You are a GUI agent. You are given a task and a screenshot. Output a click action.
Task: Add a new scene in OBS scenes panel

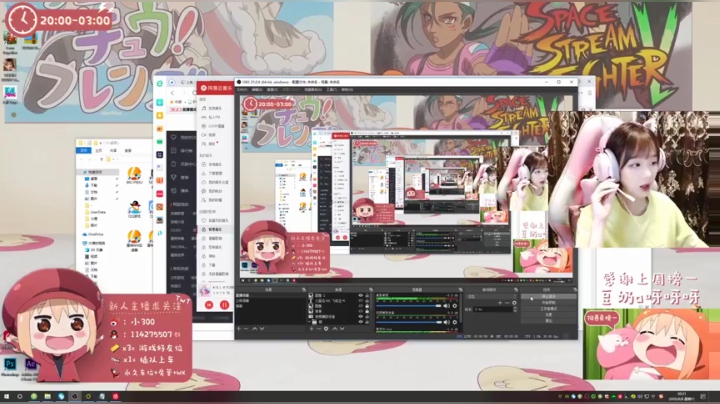[x=239, y=329]
